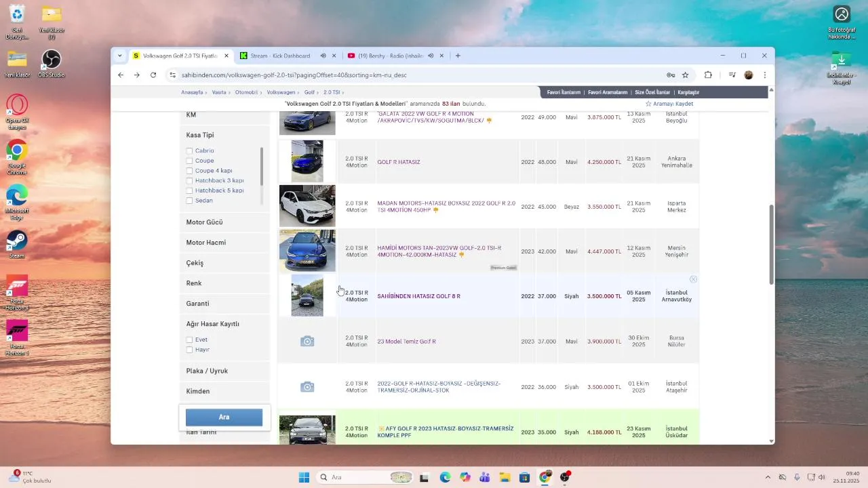Go to the Anasayfa breadcrumb
Image resolution: width=868 pixels, height=488 pixels.
click(x=192, y=92)
